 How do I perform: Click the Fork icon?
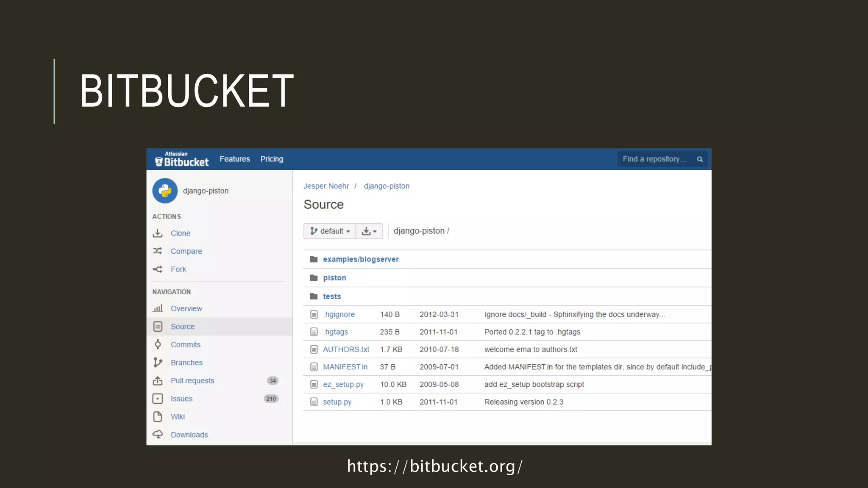(158, 269)
